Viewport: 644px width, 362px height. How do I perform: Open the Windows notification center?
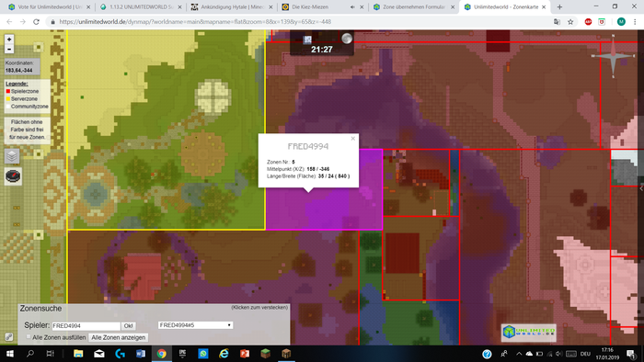point(631,354)
